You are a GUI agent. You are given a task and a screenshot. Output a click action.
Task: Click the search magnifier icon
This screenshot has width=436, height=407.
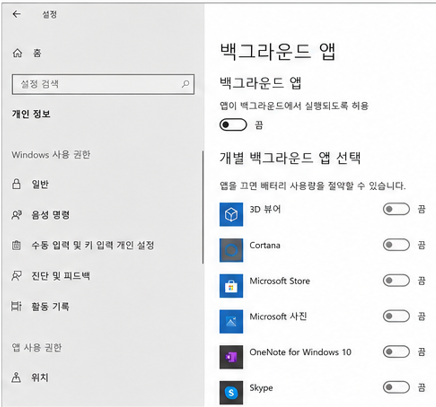185,84
